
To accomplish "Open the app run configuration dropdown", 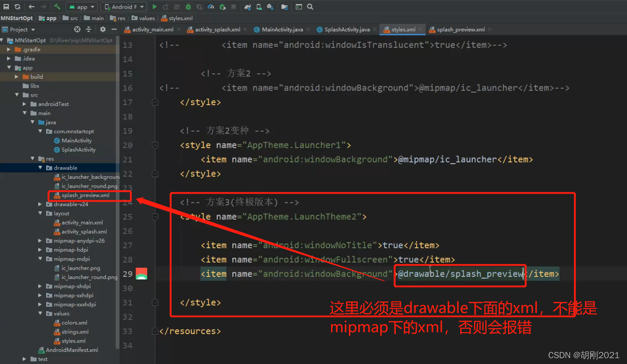I will click(82, 7).
